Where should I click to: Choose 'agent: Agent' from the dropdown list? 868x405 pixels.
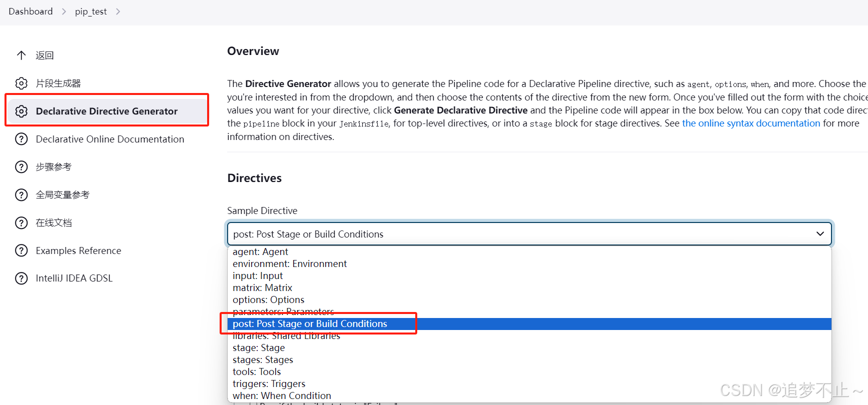click(529, 251)
